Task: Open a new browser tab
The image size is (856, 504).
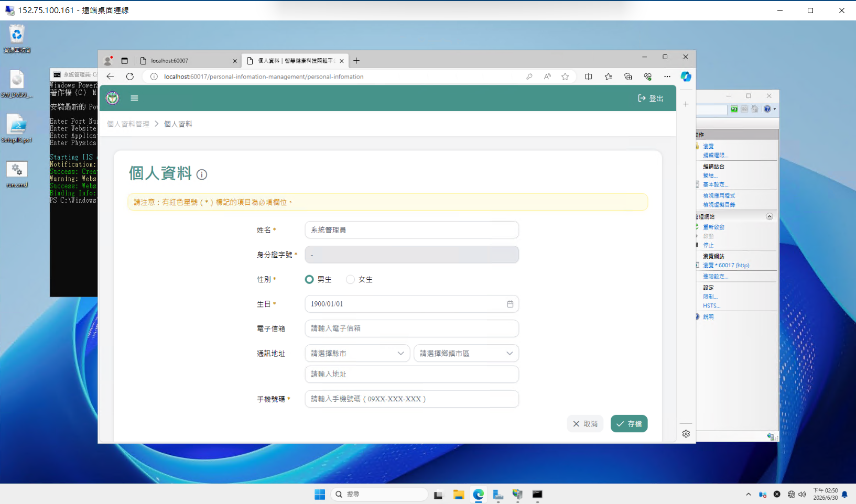Action: 356,61
